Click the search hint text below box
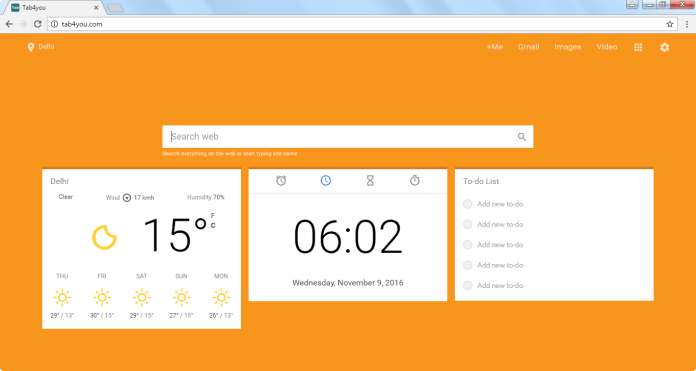 point(230,154)
